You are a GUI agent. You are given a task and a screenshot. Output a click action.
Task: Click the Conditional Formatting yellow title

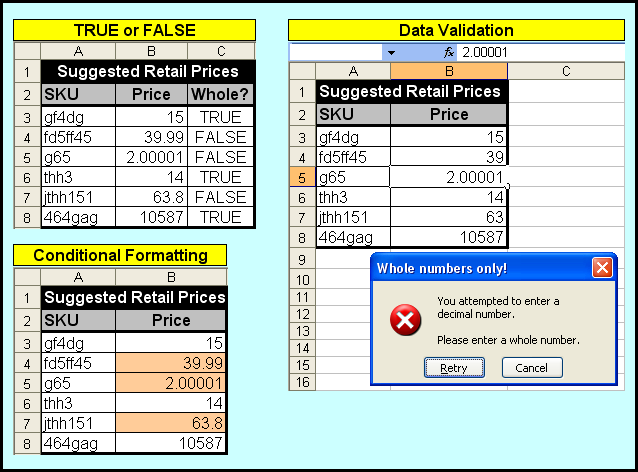click(120, 255)
